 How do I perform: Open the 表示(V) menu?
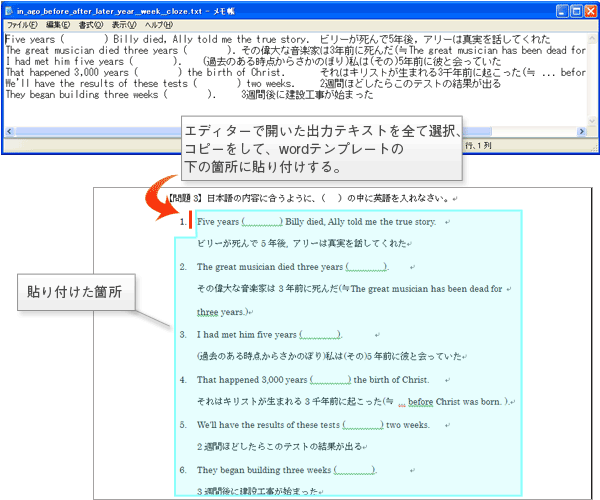click(x=125, y=24)
